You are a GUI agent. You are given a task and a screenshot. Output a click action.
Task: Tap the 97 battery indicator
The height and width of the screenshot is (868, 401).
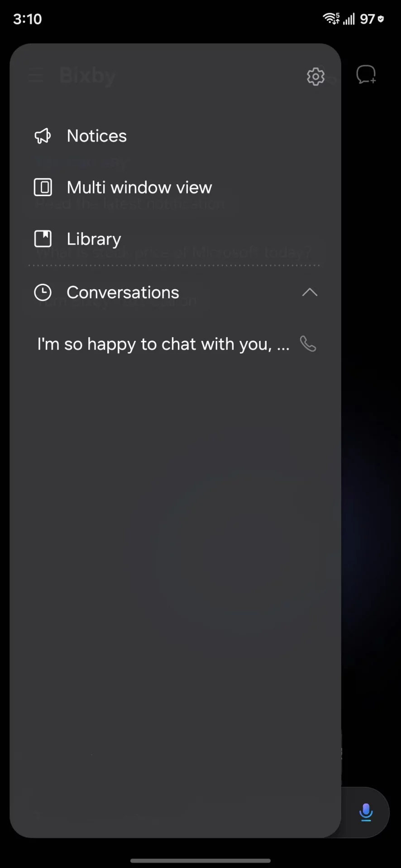[372, 19]
